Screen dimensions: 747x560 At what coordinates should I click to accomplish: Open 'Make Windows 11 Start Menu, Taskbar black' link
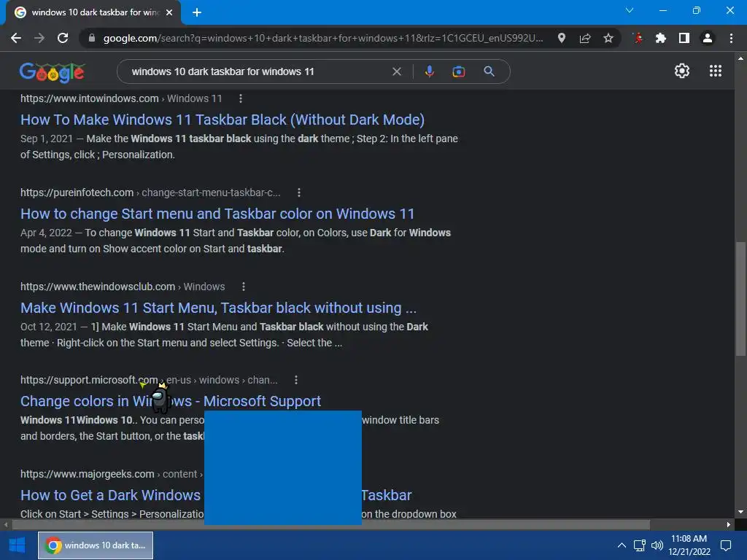pyautogui.click(x=218, y=308)
